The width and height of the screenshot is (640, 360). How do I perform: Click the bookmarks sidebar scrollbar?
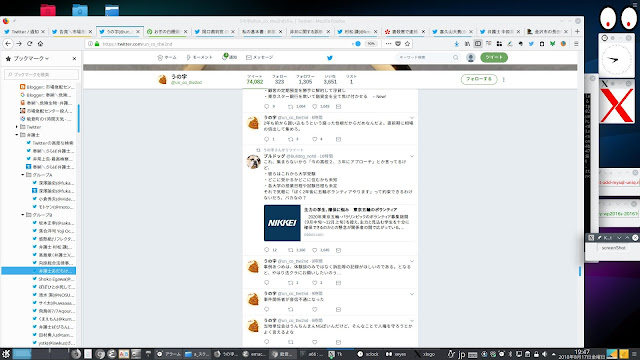pos(78,118)
